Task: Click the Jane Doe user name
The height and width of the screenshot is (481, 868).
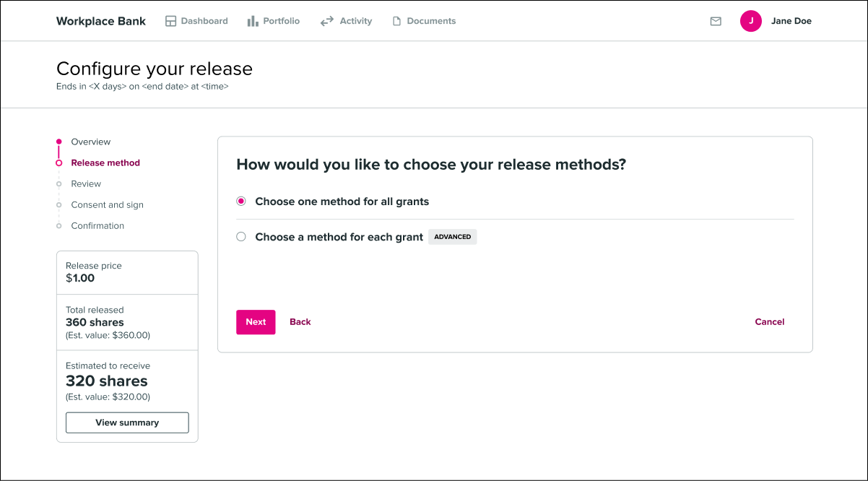Action: pos(791,21)
